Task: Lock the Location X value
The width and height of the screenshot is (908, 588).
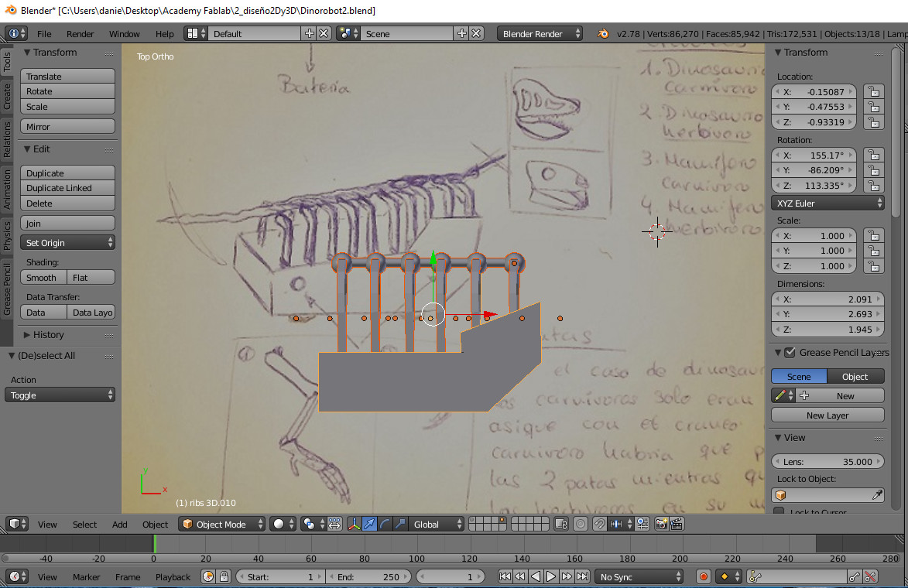Action: coord(874,91)
